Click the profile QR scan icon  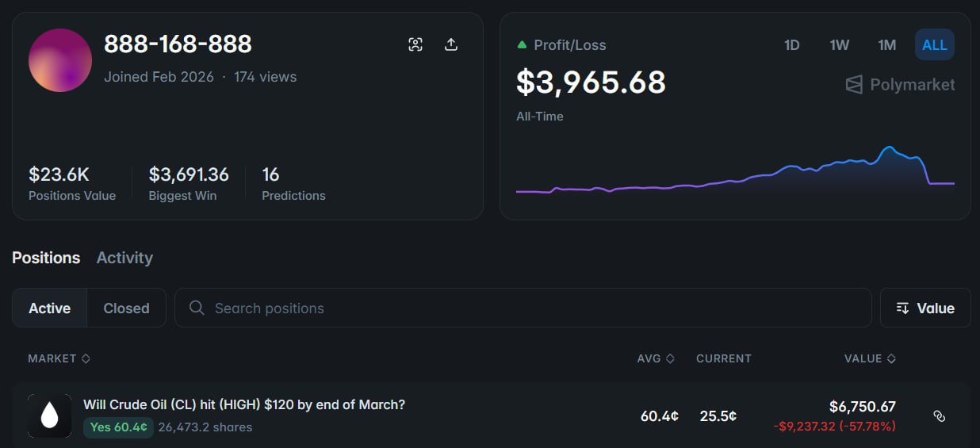[x=415, y=44]
